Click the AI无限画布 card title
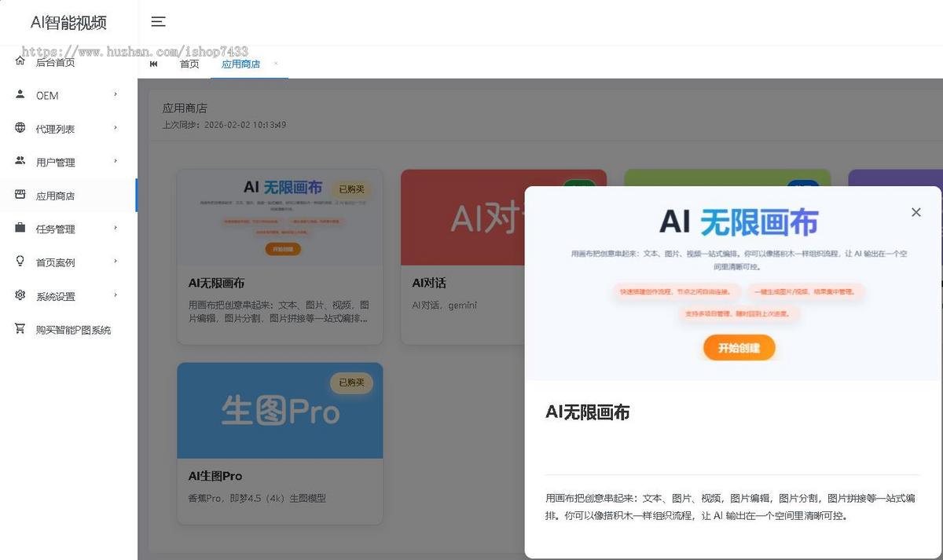This screenshot has height=560, width=943. click(216, 283)
